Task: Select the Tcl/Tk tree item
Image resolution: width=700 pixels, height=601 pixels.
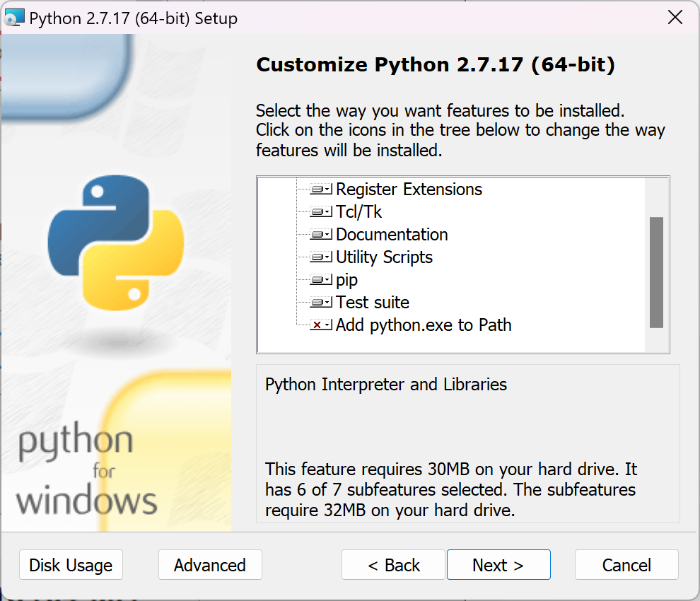Action: coord(358,212)
